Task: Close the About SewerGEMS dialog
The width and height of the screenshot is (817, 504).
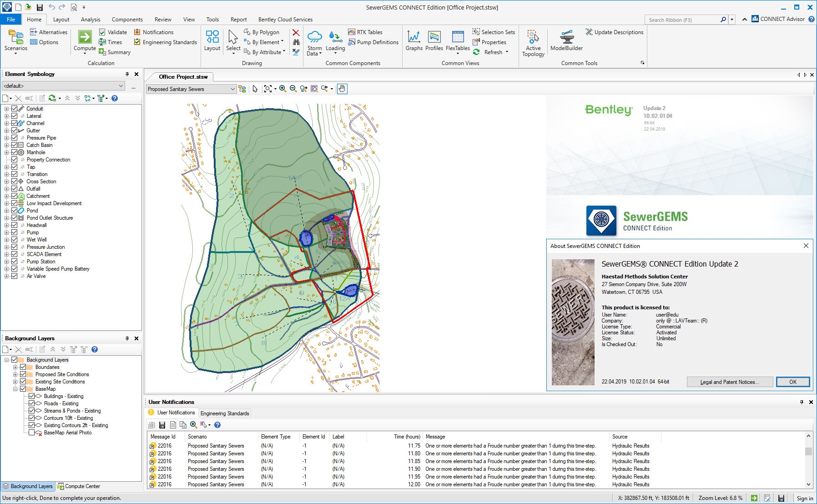Action: click(806, 246)
